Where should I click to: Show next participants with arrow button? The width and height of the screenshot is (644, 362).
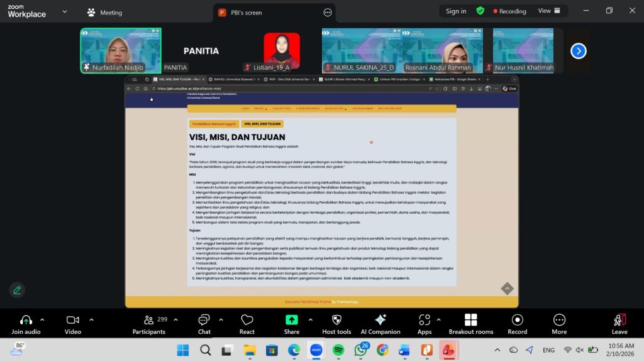pyautogui.click(x=578, y=51)
